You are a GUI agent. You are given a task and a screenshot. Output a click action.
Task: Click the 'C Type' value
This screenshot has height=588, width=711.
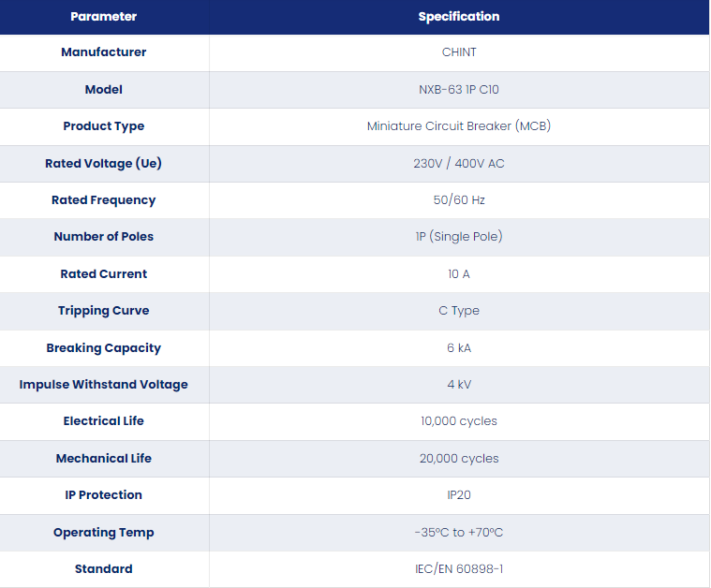(459, 311)
